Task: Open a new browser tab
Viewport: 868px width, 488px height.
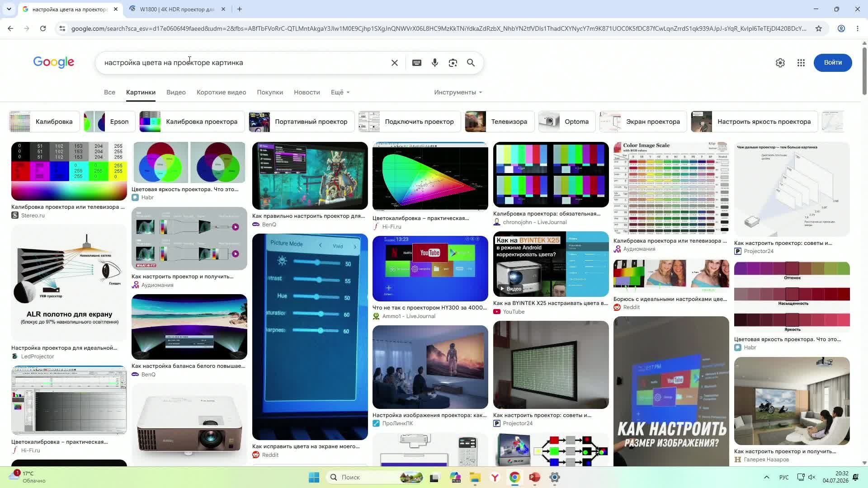Action: pyautogui.click(x=240, y=9)
